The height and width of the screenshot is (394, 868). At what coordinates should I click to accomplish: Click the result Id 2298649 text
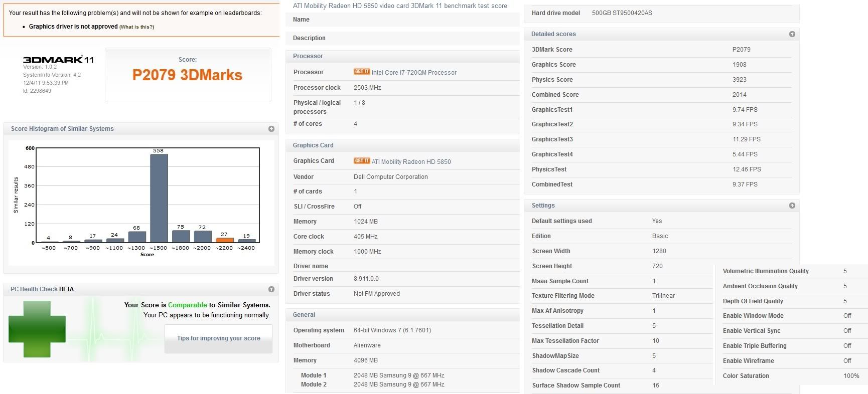(37, 91)
